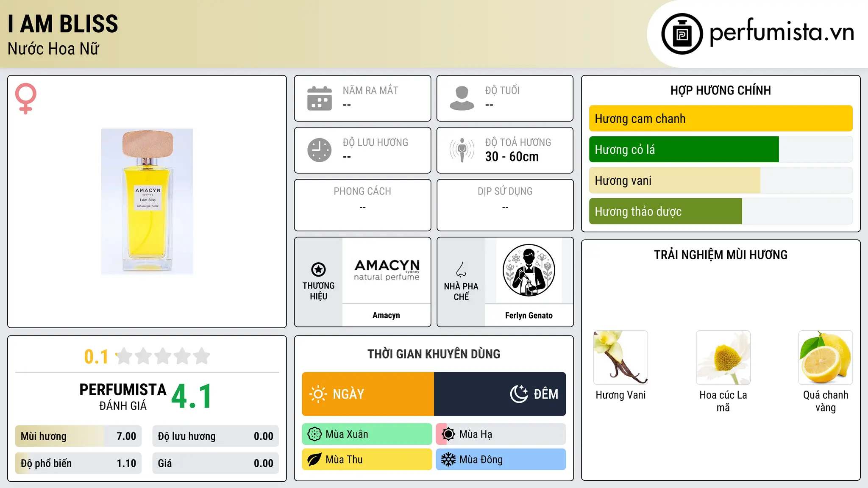Screen dimensions: 868x488
Task: Click the snowflake icon beside Mùa Đông
Action: click(x=448, y=460)
